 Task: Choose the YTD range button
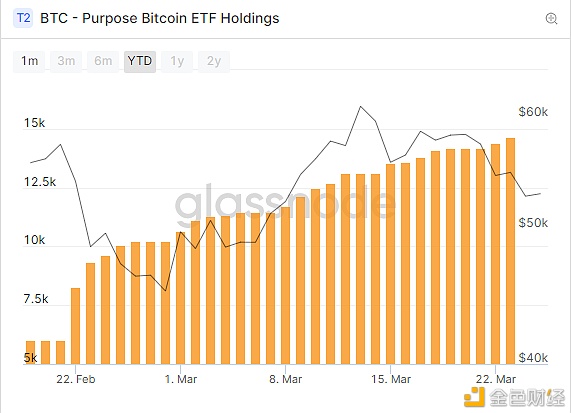click(x=140, y=61)
